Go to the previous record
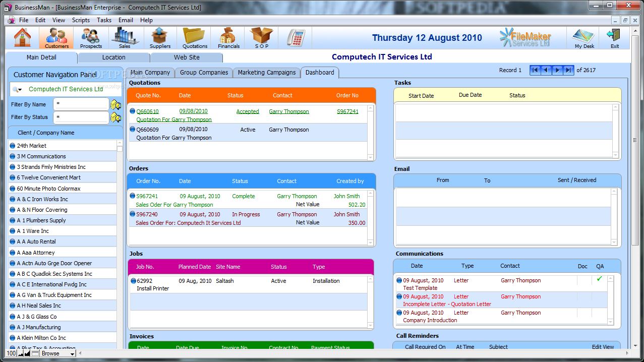644x362 pixels. [546, 70]
